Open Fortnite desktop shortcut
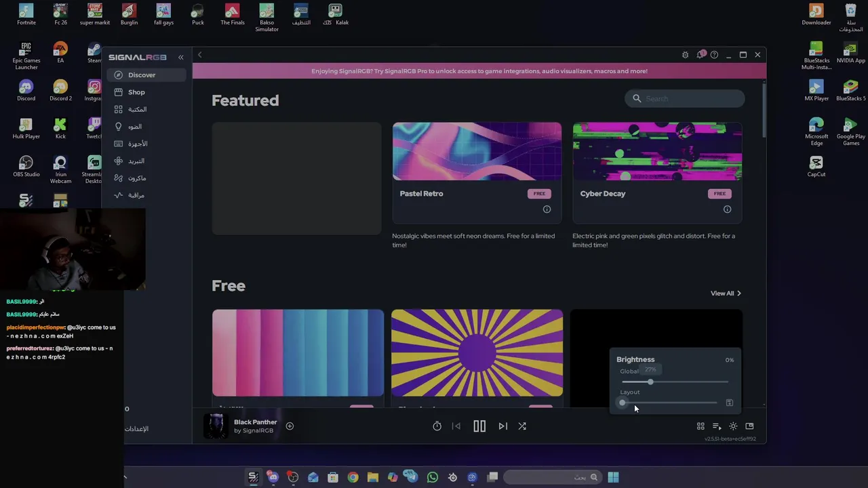The width and height of the screenshot is (868, 488). (x=26, y=14)
